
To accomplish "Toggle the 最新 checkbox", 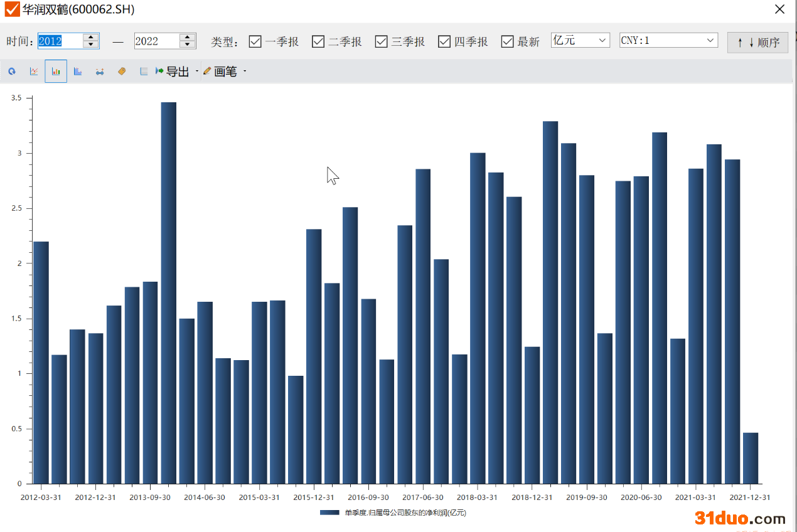I will 508,41.
